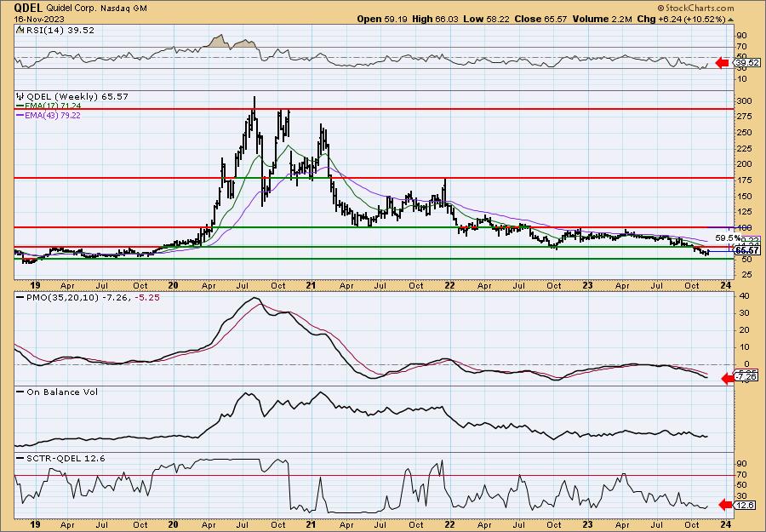Click the 59.5% annotation label
Screen dimensions: 766x532
tap(728, 238)
